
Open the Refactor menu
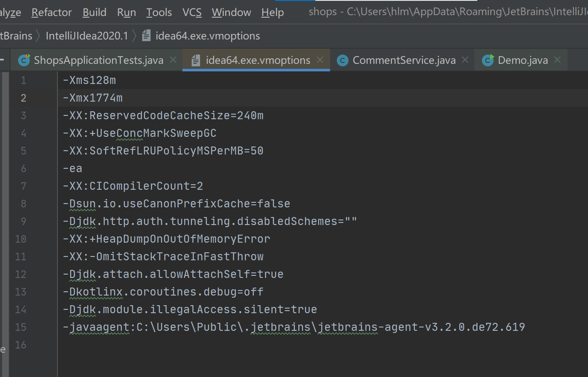pyautogui.click(x=52, y=13)
